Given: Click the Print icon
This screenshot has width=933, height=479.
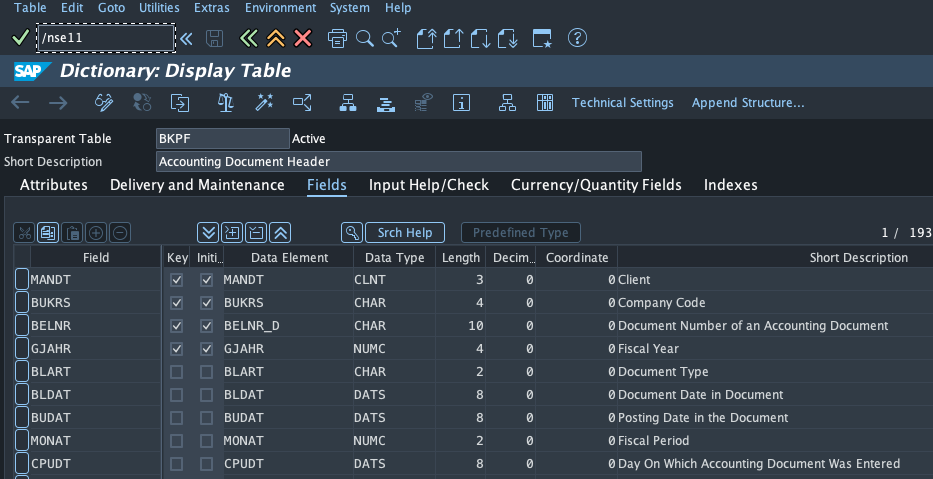Looking at the screenshot, I should point(337,39).
